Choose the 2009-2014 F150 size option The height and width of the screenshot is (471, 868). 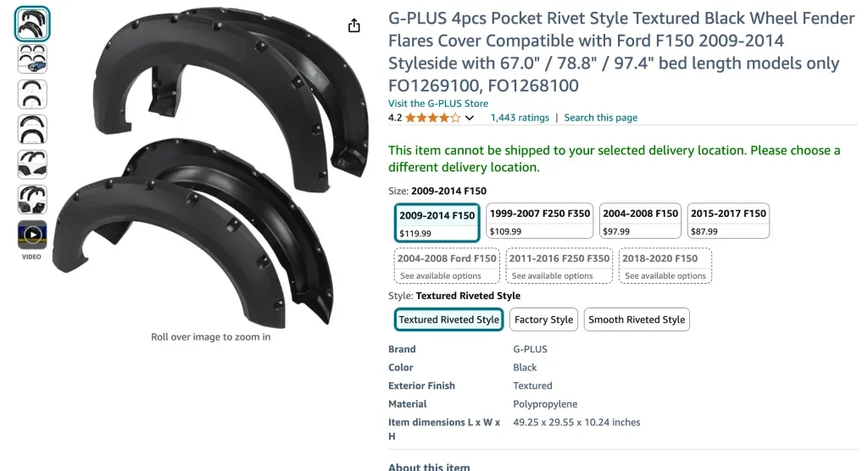click(x=437, y=222)
